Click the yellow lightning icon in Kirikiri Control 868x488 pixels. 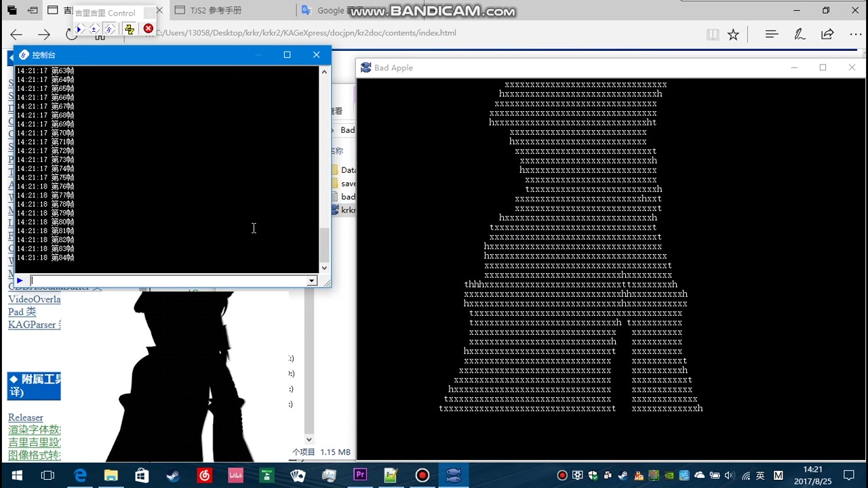pos(129,28)
